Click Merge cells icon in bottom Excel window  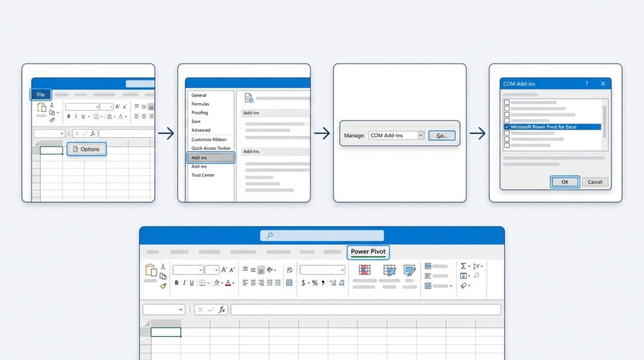pyautogui.click(x=289, y=283)
